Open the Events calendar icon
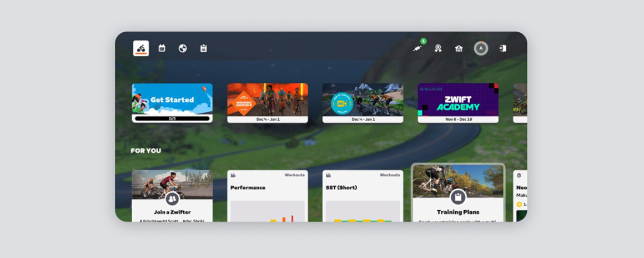 click(x=162, y=48)
